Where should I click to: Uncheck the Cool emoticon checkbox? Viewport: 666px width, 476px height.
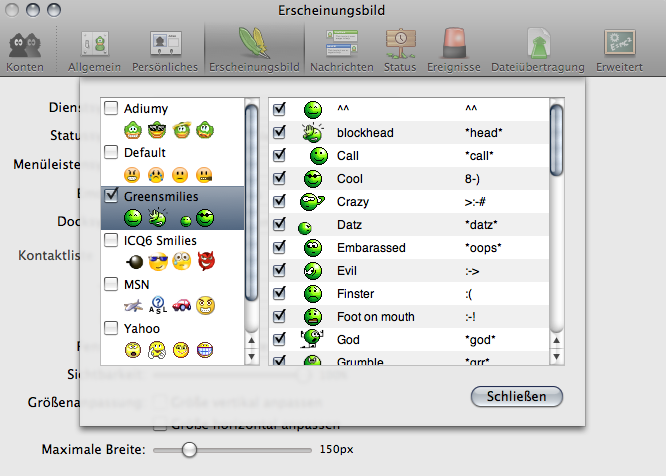tap(279, 178)
